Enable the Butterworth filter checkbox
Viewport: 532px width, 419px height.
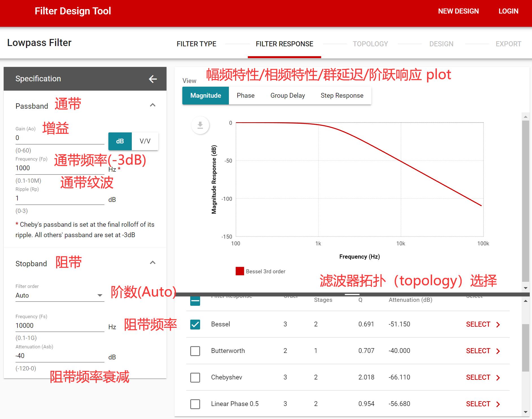click(x=195, y=351)
